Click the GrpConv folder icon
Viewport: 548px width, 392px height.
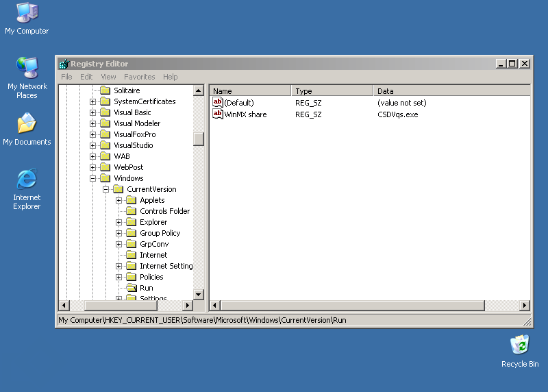(131, 244)
